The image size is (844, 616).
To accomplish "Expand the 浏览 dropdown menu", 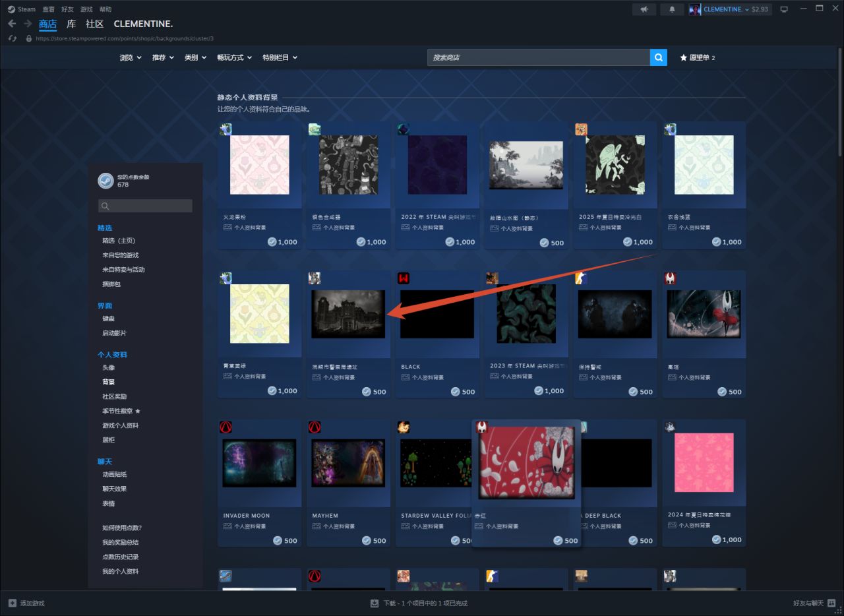I will coord(131,57).
